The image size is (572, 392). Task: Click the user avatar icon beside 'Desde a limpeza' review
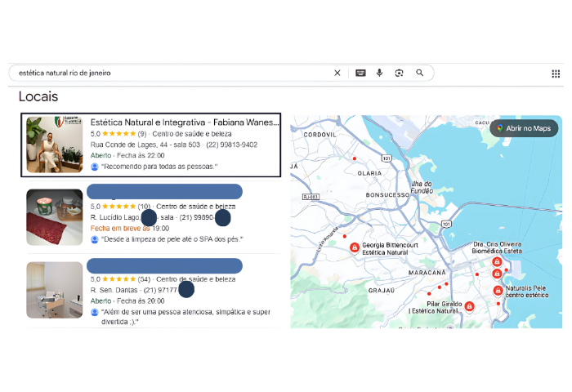click(95, 239)
